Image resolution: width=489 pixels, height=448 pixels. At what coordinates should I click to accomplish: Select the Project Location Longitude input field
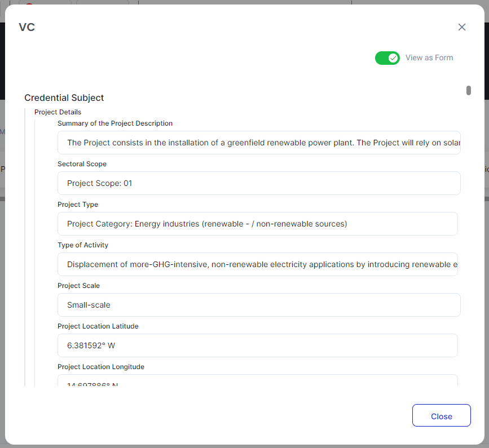point(257,381)
